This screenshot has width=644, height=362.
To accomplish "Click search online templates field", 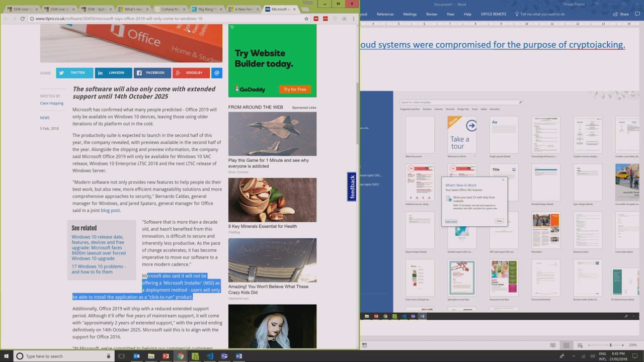I will (x=461, y=103).
